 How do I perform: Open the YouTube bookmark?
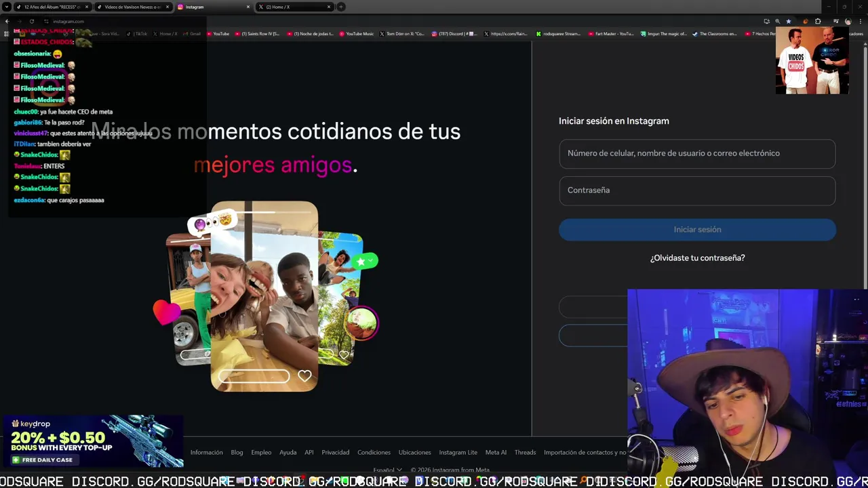coord(218,33)
